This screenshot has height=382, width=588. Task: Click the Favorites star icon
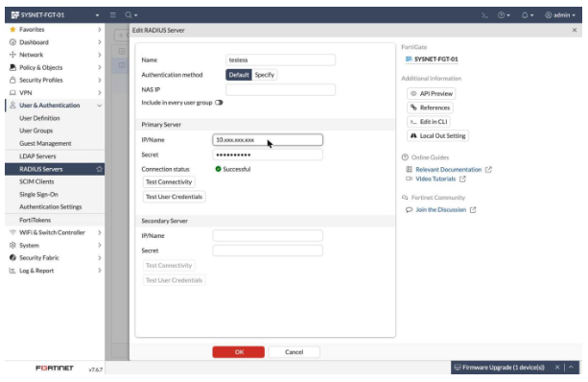(12, 29)
